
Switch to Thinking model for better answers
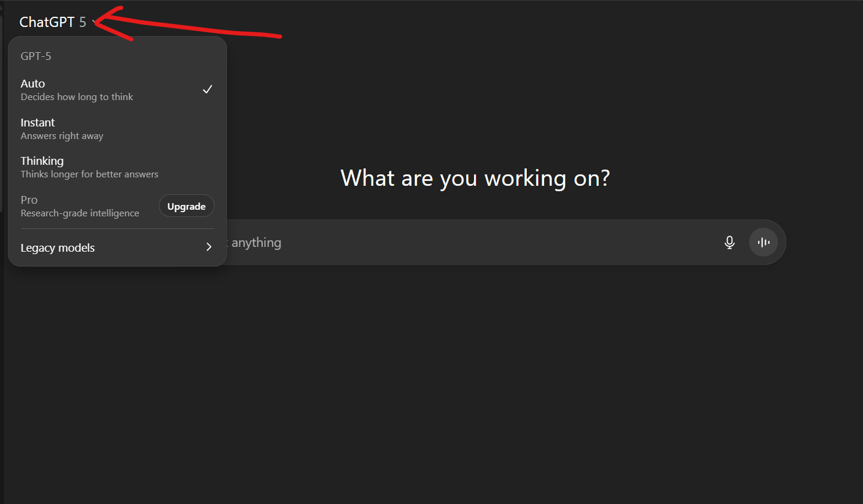click(x=117, y=167)
